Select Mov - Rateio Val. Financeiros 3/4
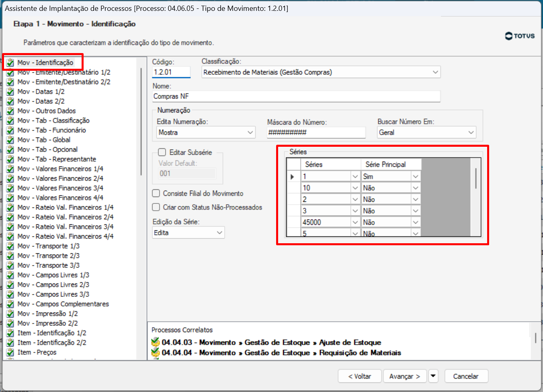 [x=66, y=227]
